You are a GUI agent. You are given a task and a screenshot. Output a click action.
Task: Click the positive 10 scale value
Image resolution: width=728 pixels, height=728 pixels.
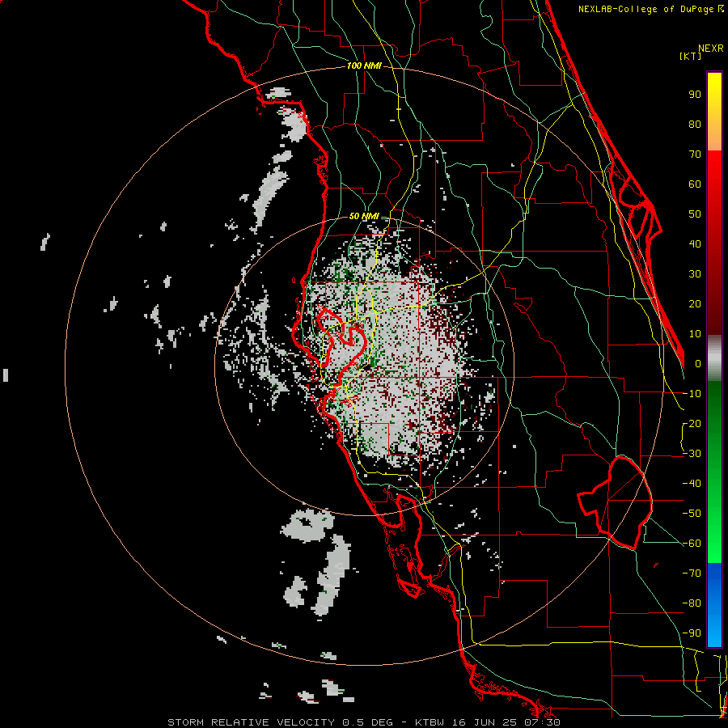coord(695,334)
